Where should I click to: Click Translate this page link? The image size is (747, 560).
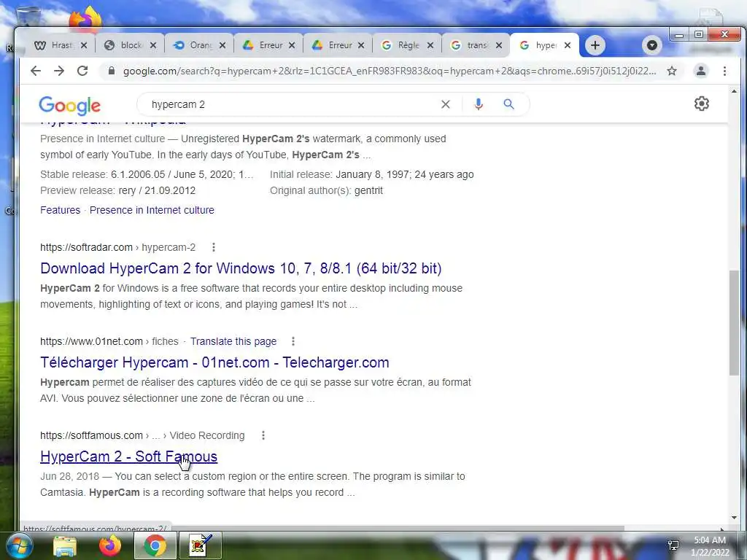[233, 341]
